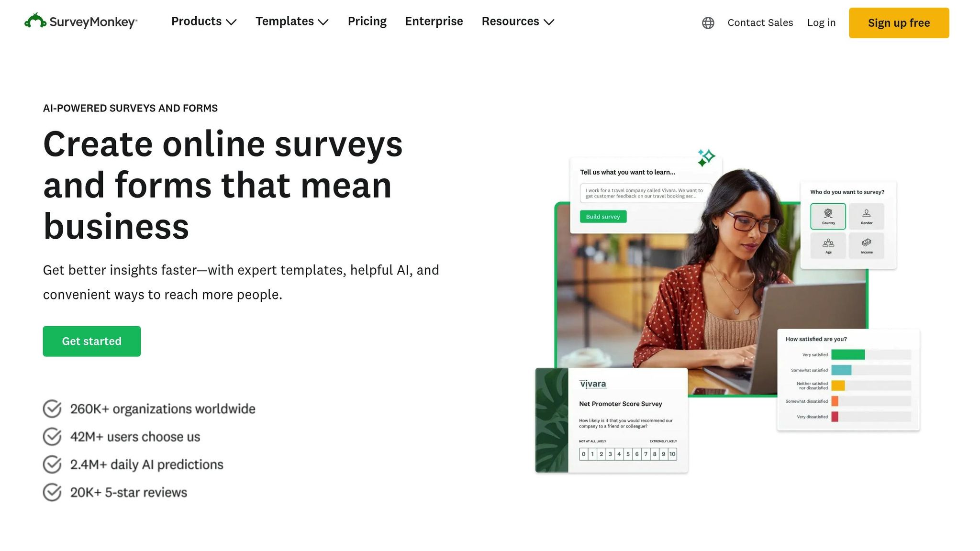Click the green Get started button
Viewport: 980px width, 551px height.
click(92, 341)
